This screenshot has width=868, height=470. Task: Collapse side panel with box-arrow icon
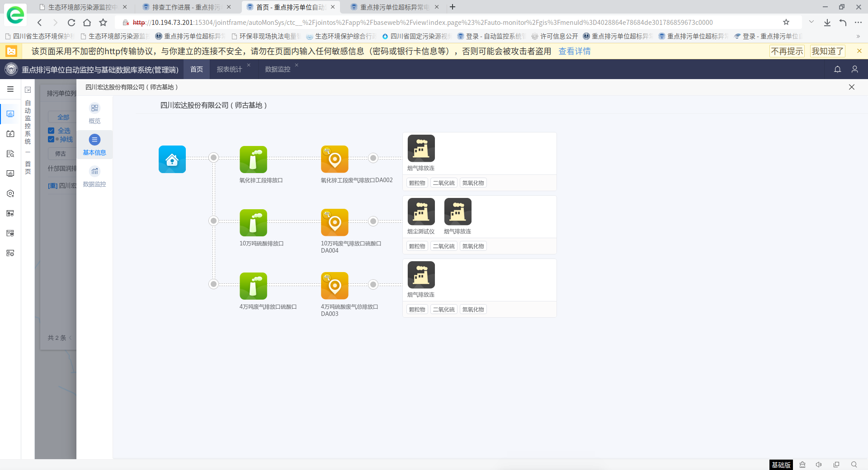coord(28,89)
